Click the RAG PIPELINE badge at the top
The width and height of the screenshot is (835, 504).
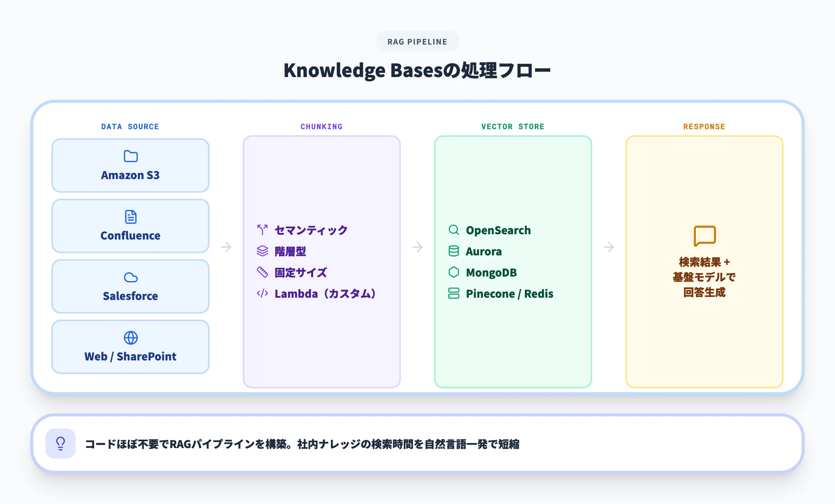[417, 42]
